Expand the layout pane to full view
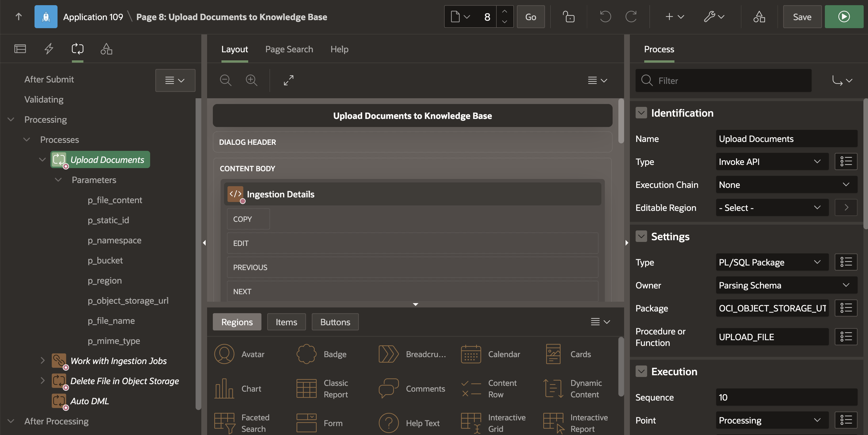This screenshot has height=435, width=868. pyautogui.click(x=288, y=80)
